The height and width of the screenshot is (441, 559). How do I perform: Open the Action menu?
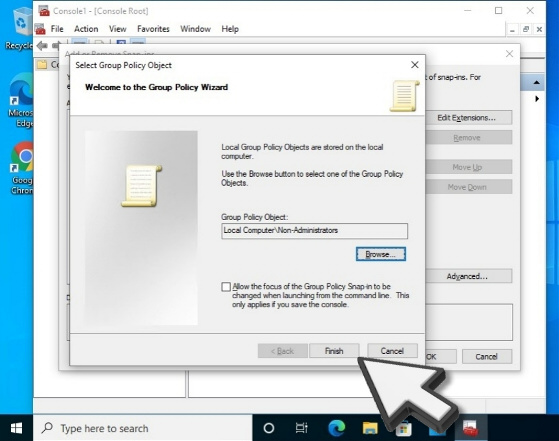86,29
